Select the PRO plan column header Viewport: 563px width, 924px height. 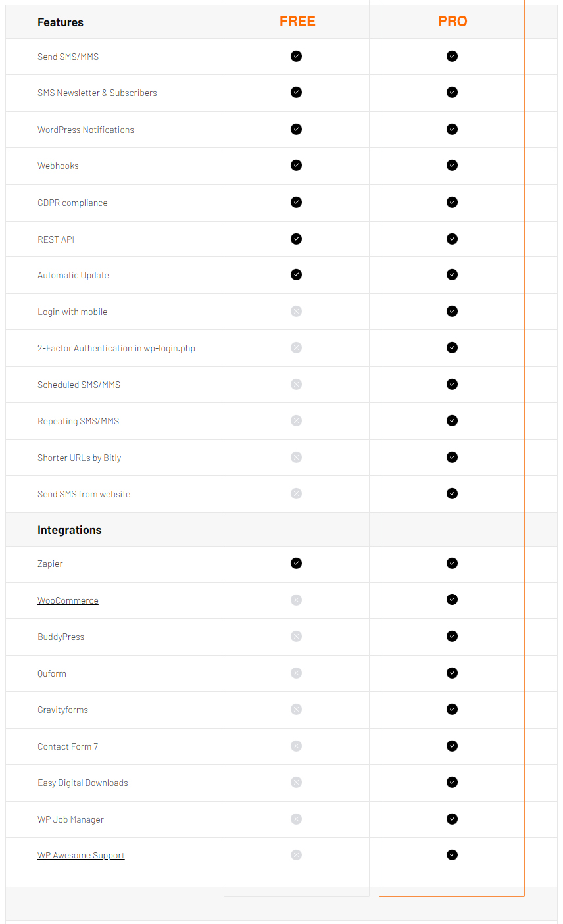point(453,22)
